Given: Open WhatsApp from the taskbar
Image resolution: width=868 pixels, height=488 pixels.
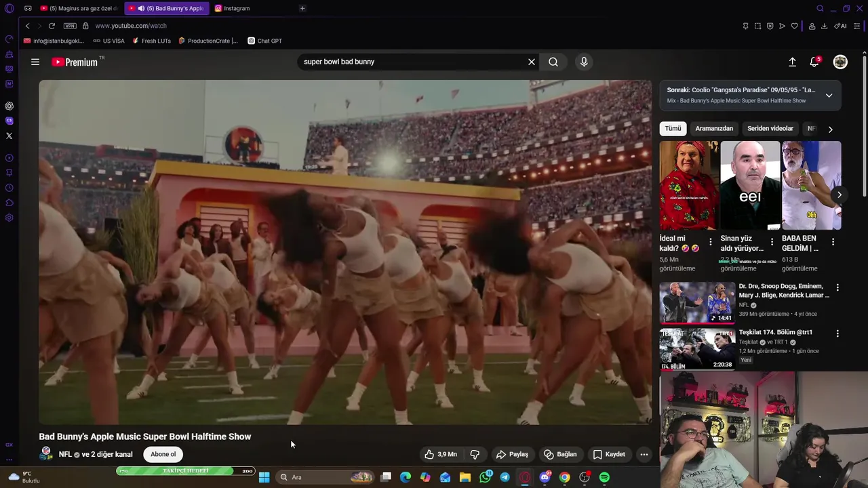Looking at the screenshot, I should [x=486, y=477].
